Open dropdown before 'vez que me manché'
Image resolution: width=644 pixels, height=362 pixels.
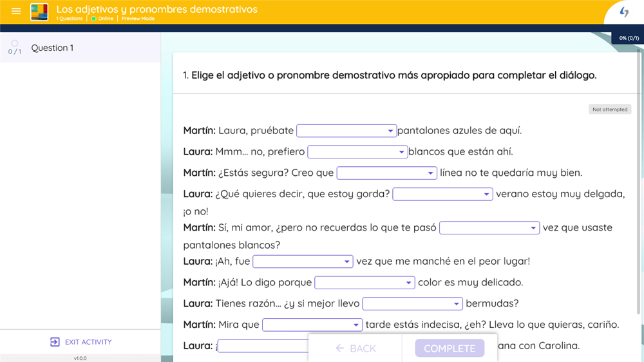point(303,262)
